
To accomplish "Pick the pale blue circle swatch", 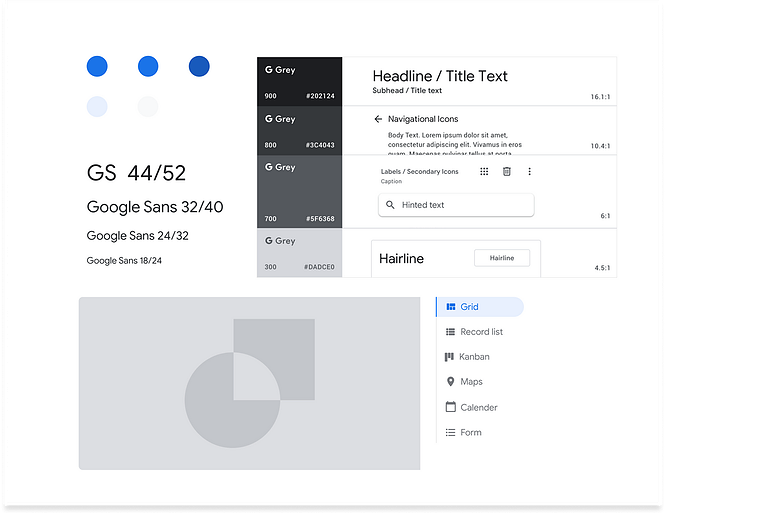I will (x=97, y=106).
